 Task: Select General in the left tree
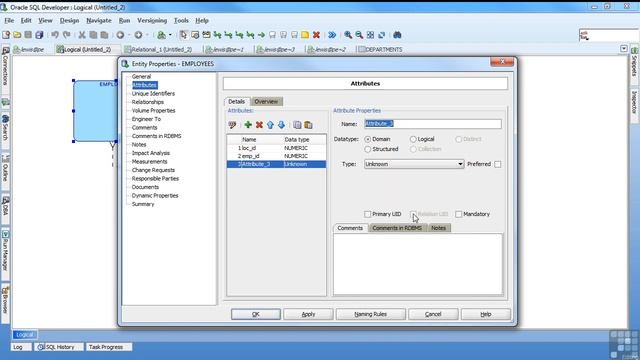point(141,76)
